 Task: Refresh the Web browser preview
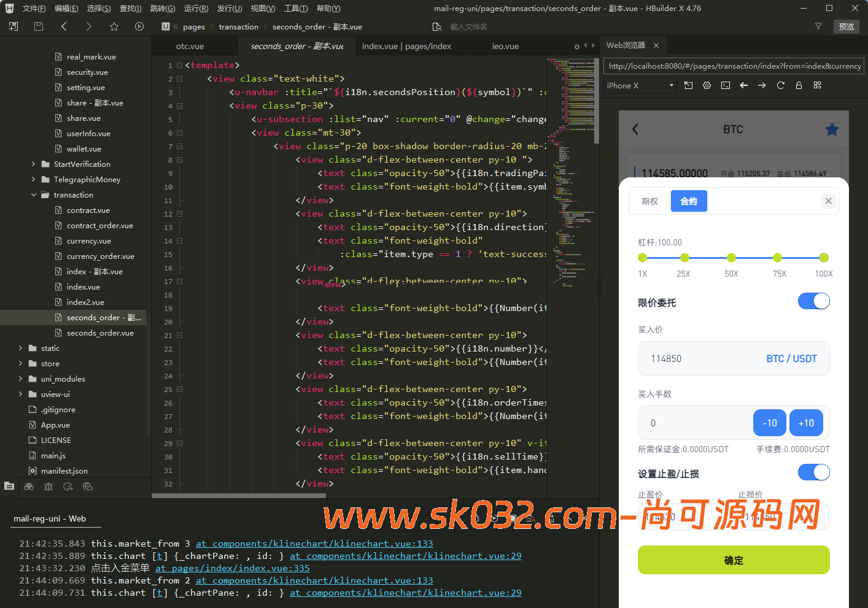coord(781,85)
